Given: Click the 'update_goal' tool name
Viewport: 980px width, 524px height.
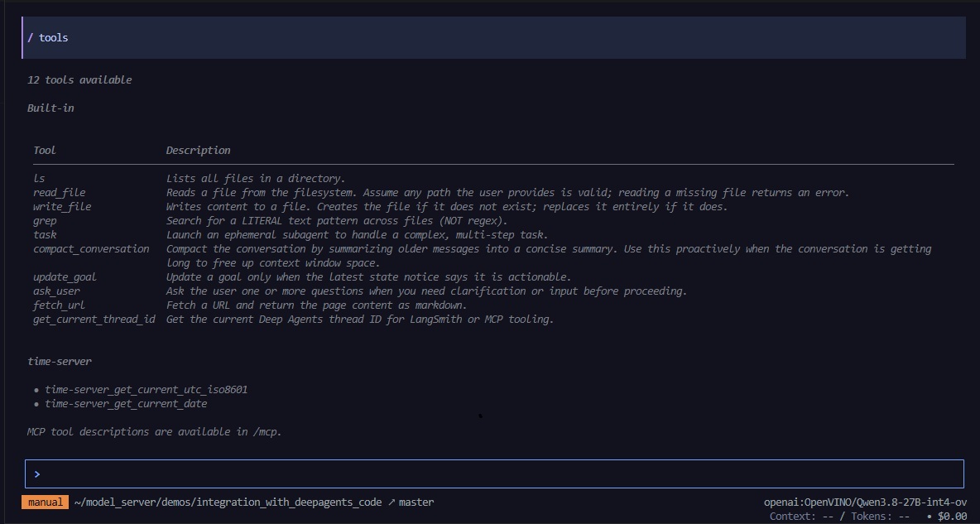Looking at the screenshot, I should (65, 277).
